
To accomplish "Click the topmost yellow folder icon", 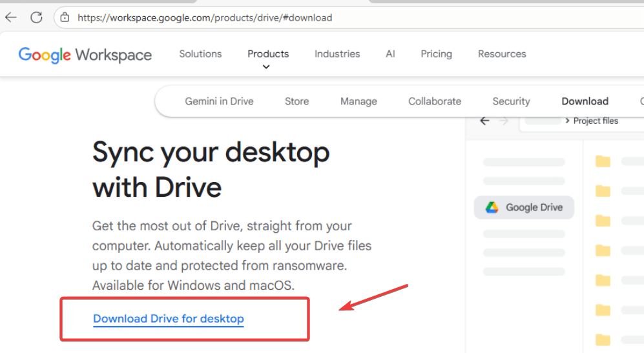I will pos(603,161).
